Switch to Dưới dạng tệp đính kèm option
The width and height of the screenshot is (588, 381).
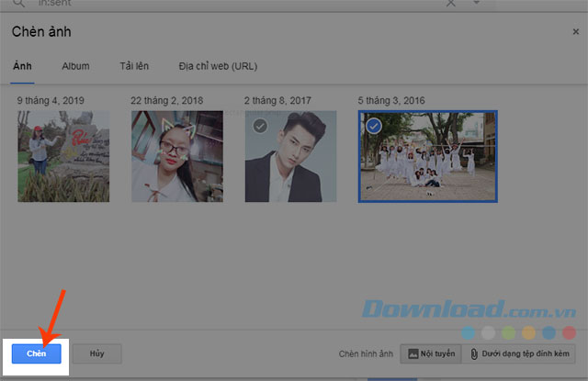tap(521, 353)
